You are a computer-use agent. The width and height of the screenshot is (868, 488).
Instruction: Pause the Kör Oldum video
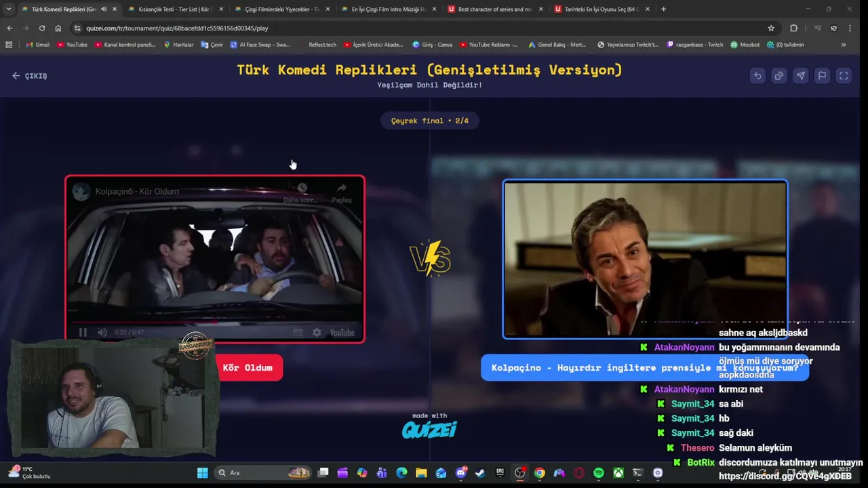(x=83, y=332)
